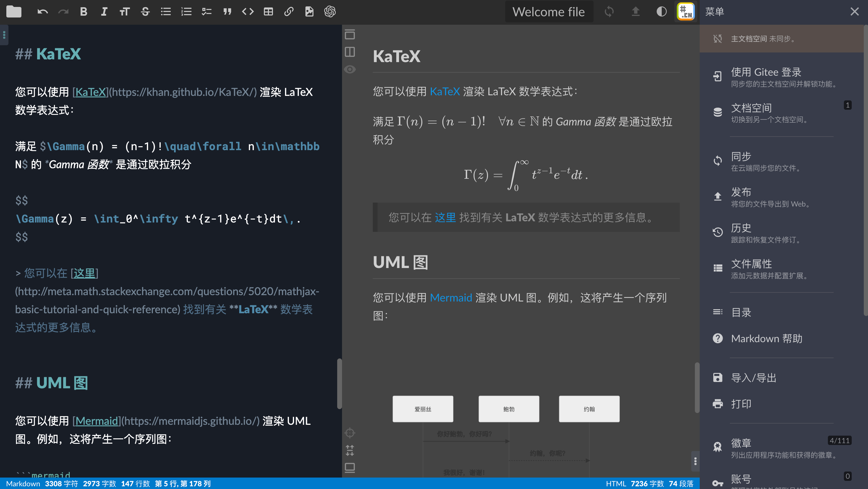The image size is (868, 489).
Task: Toggle the status bar icon
Action: pos(350,468)
